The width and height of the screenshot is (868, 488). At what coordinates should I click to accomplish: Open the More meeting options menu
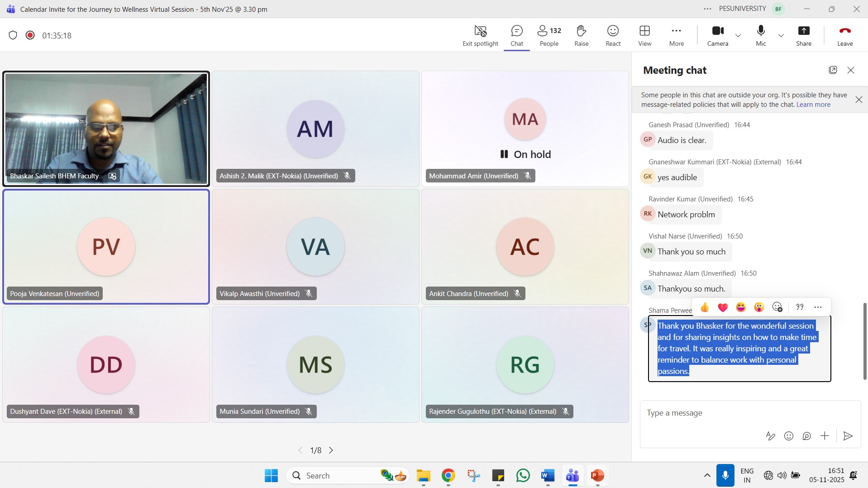676,35
